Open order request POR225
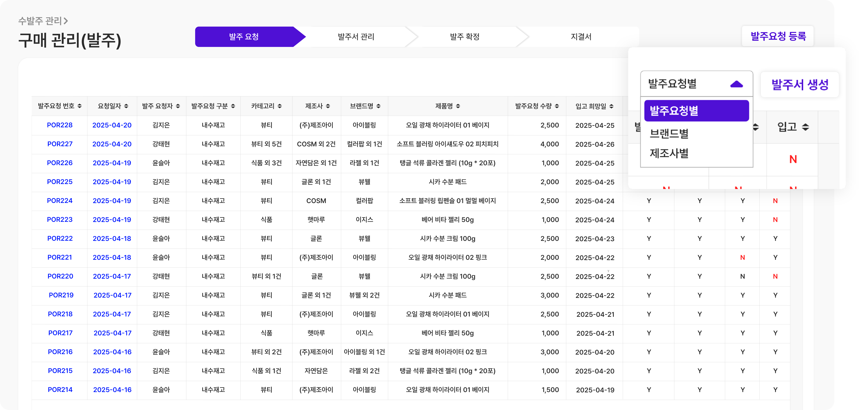The width and height of the screenshot is (868, 410). [x=60, y=182]
